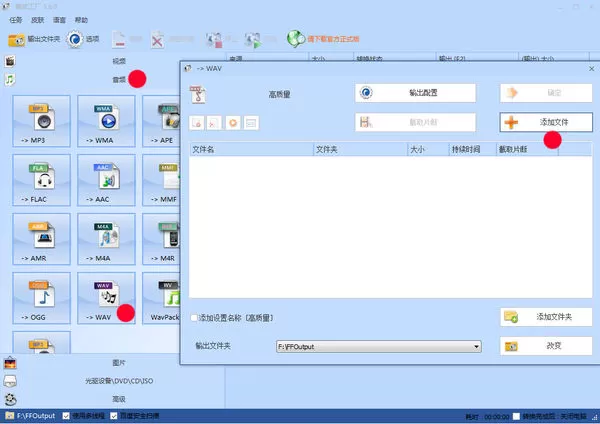The width and height of the screenshot is (600, 424).
Task: Choose the -> MMF format tile
Action: [x=161, y=180]
